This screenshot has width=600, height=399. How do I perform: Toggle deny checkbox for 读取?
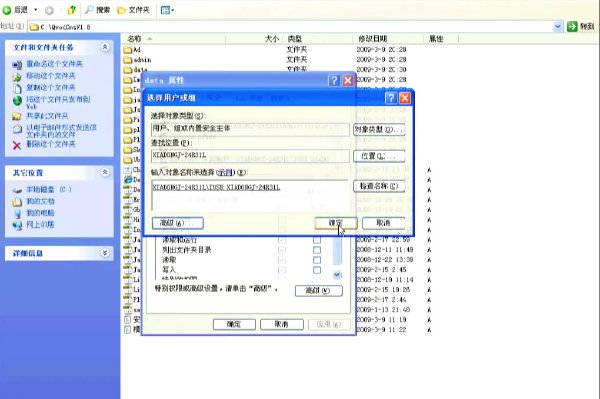317,260
